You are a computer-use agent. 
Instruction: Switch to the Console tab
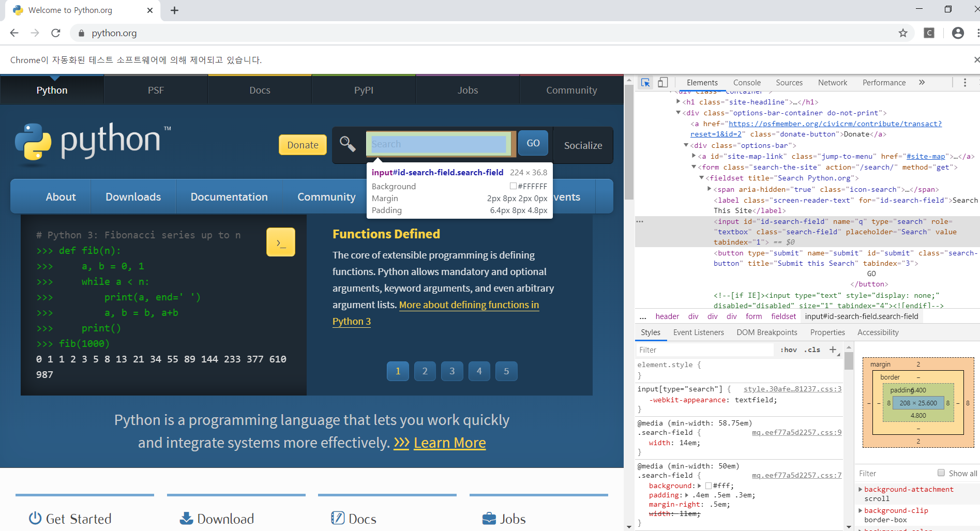point(747,83)
